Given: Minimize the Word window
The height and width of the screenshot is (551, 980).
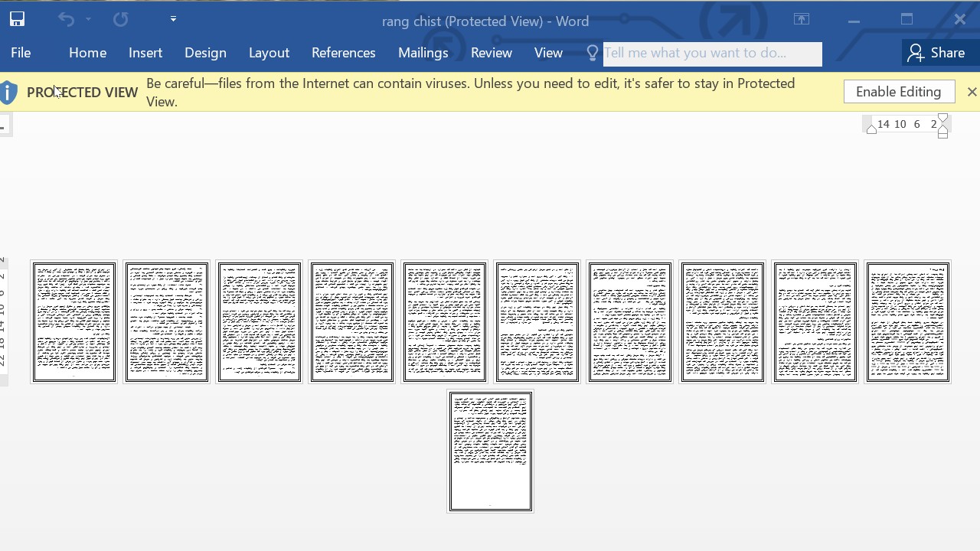Looking at the screenshot, I should pos(854,20).
